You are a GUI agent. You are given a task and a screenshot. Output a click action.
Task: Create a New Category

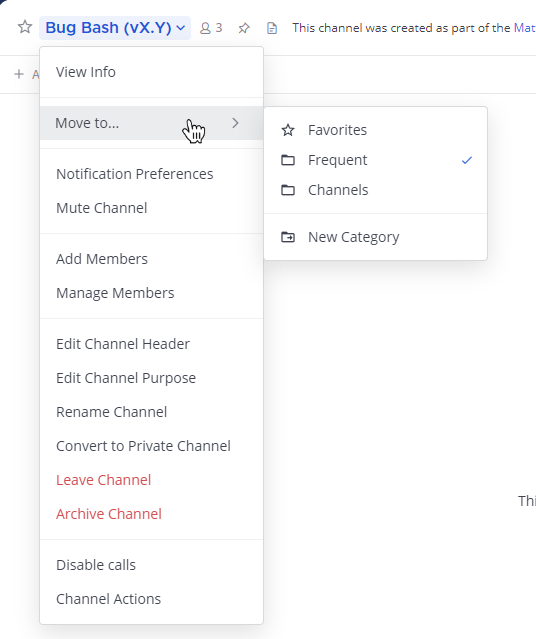click(375, 237)
